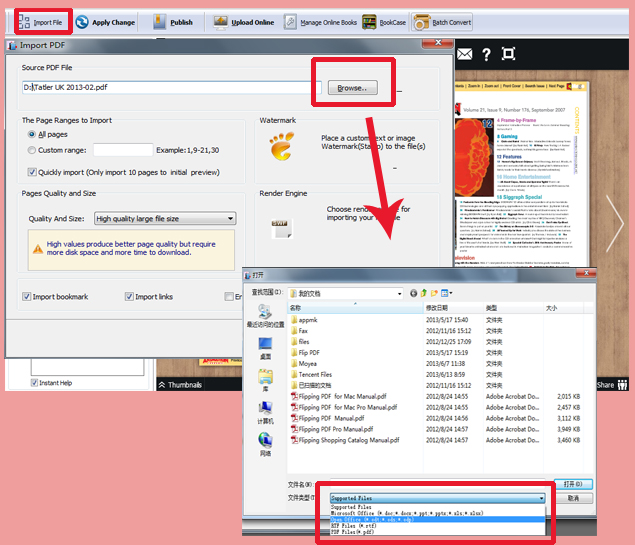Click the Apply Change toolbar button
Image resolution: width=635 pixels, height=545 pixels.
[x=106, y=22]
